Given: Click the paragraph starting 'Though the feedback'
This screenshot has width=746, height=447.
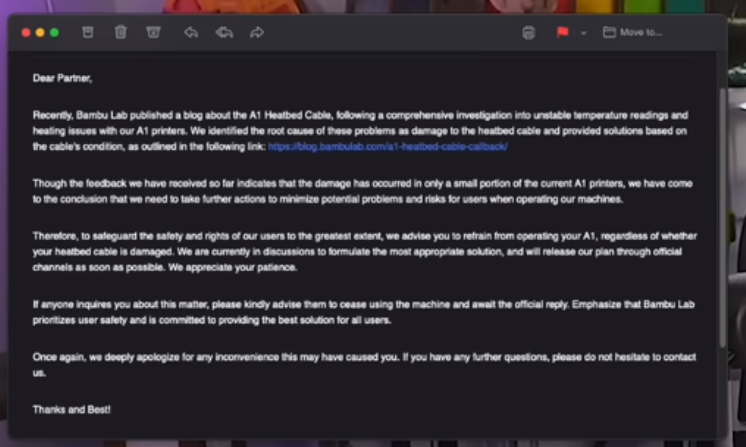Looking at the screenshot, I should 363,191.
